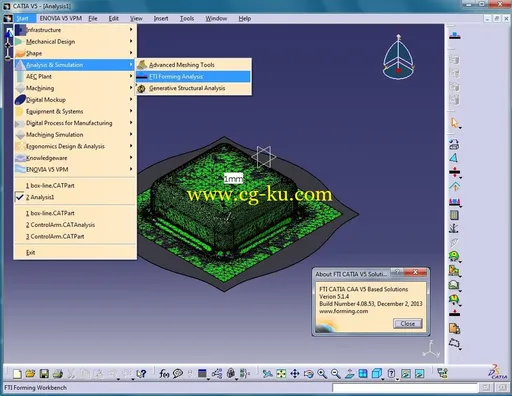Screen dimensions: 512x396
Task: Open the Insert menu
Action: [x=161, y=18]
